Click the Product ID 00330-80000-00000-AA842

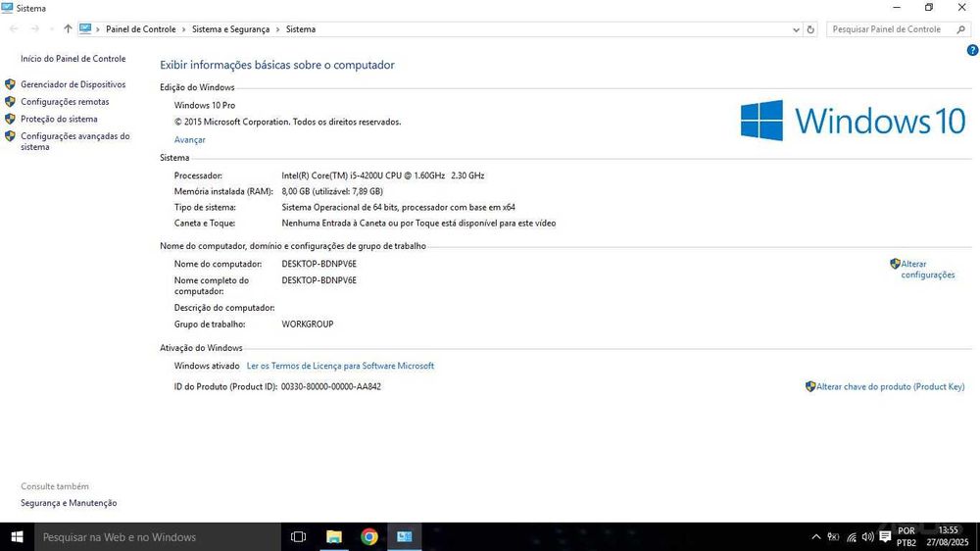point(330,387)
